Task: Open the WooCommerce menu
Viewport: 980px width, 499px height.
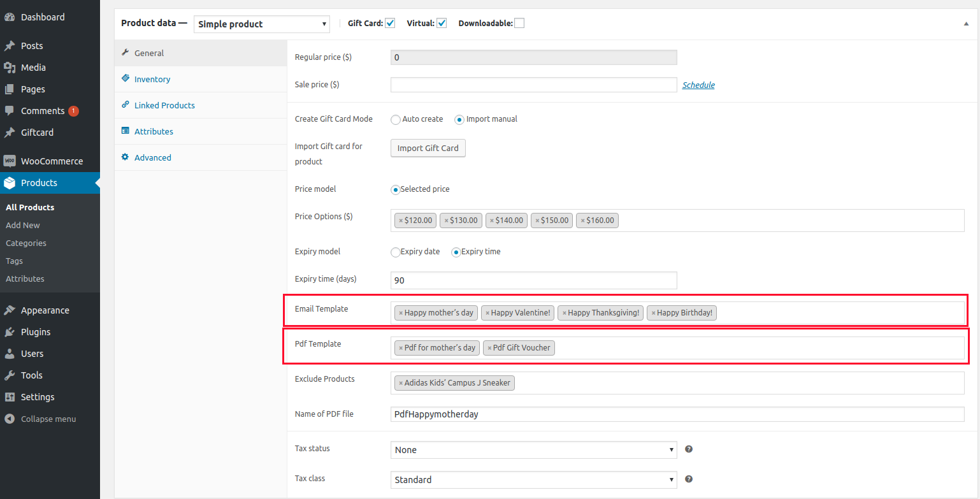Action: tap(50, 161)
